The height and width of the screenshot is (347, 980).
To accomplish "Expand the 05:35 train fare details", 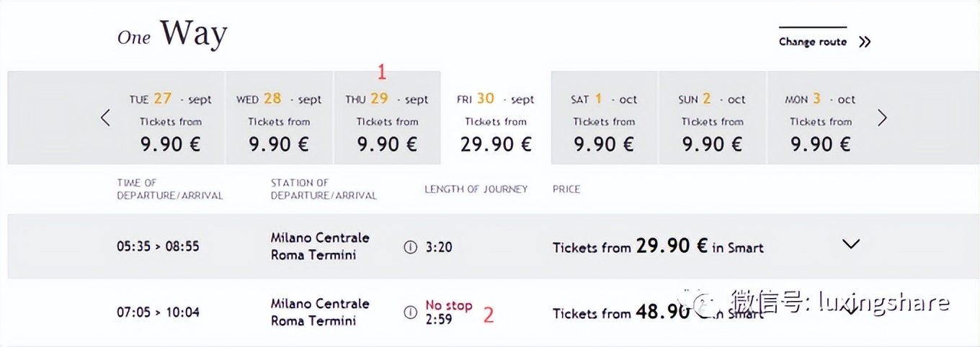I will [x=851, y=244].
